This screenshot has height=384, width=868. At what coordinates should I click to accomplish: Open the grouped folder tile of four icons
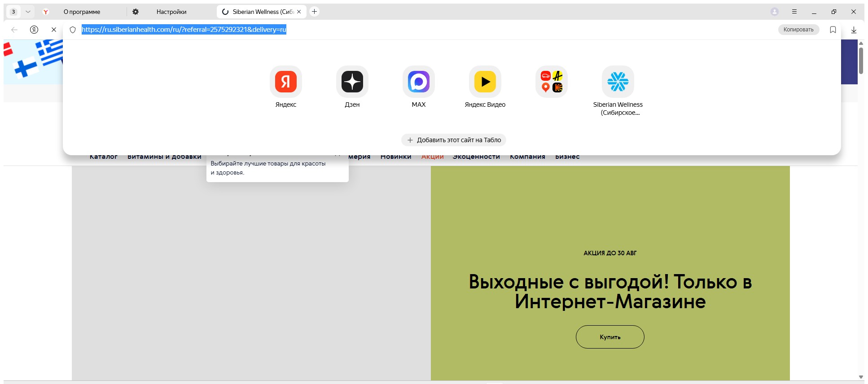pyautogui.click(x=552, y=82)
